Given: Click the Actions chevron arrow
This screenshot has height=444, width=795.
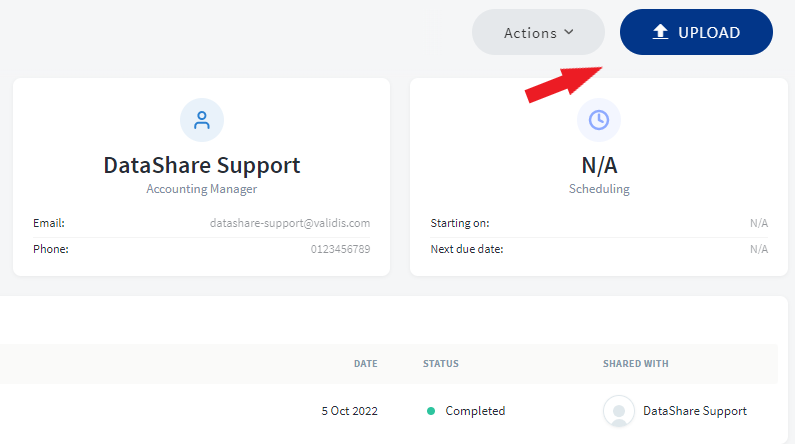Looking at the screenshot, I should [569, 32].
